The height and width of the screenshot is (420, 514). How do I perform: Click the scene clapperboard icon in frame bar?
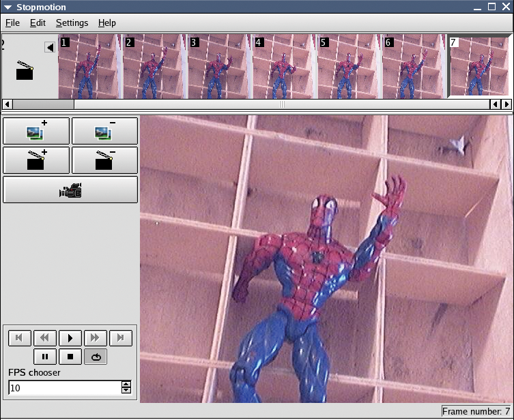[25, 70]
